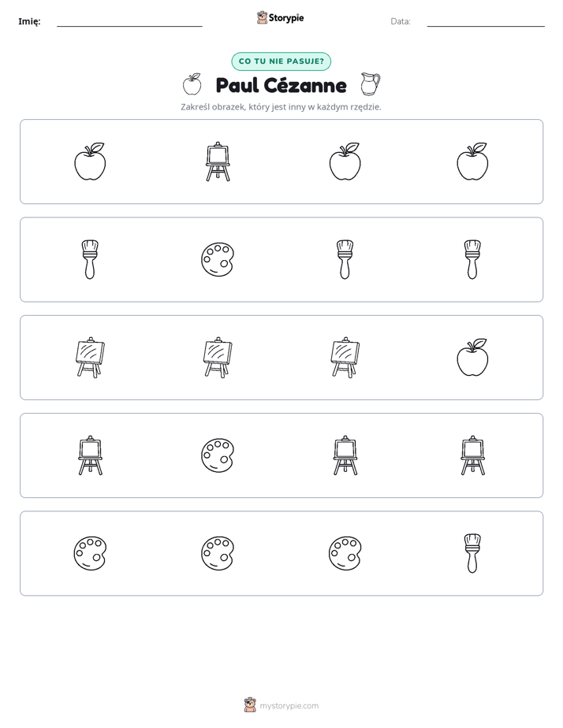Select the first palette in the bottom row
This screenshot has width=563, height=728.
[90, 553]
